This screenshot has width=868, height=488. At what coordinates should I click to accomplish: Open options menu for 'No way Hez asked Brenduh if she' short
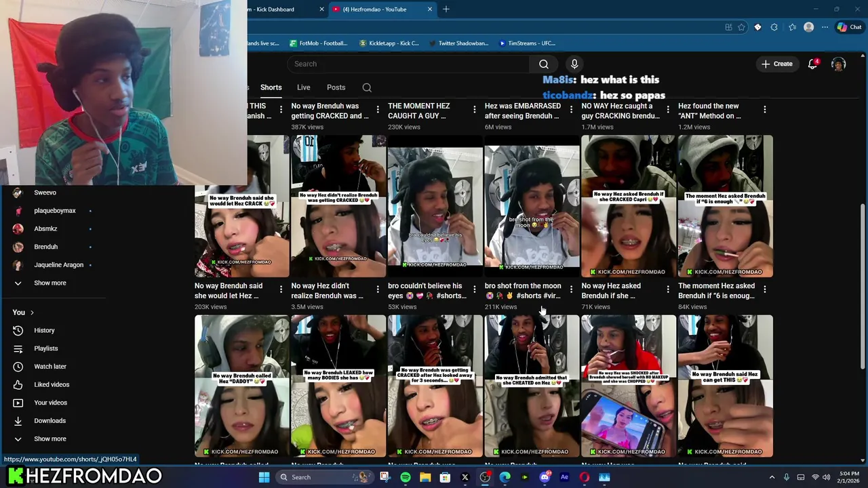668,289
